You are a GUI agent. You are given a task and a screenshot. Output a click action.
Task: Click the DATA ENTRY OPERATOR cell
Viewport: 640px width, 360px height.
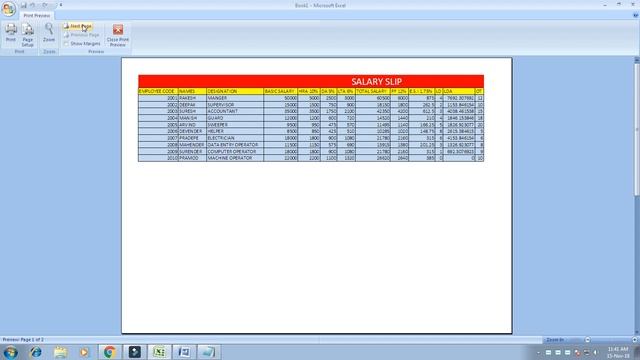click(235, 144)
